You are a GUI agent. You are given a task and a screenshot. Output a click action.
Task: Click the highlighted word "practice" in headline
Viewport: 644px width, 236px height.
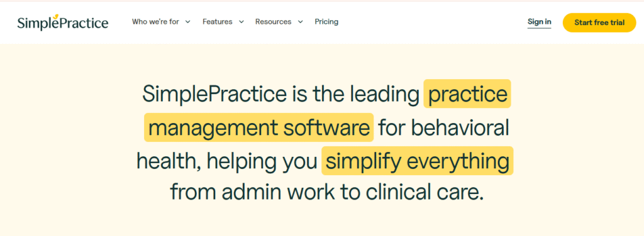pos(467,94)
